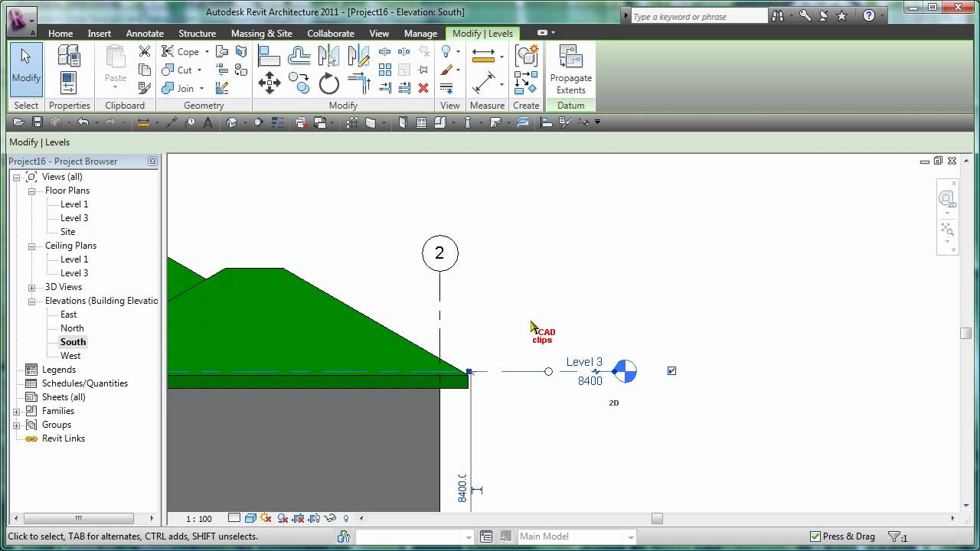Image resolution: width=980 pixels, height=551 pixels.
Task: Open the Massing & Site tab
Action: [x=261, y=34]
